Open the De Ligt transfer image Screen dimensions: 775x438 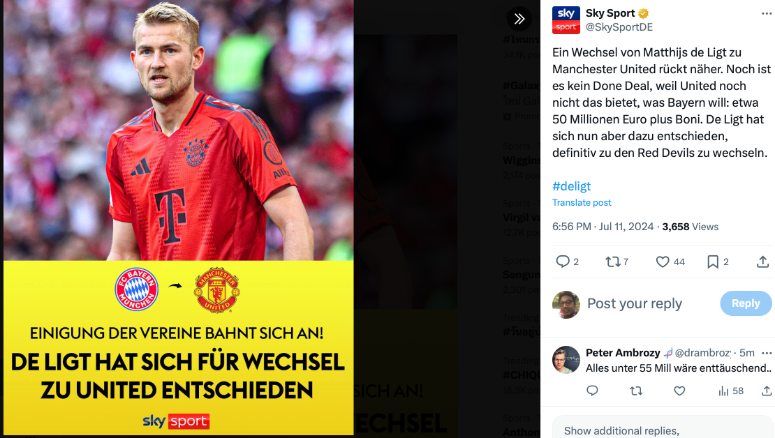click(x=178, y=218)
